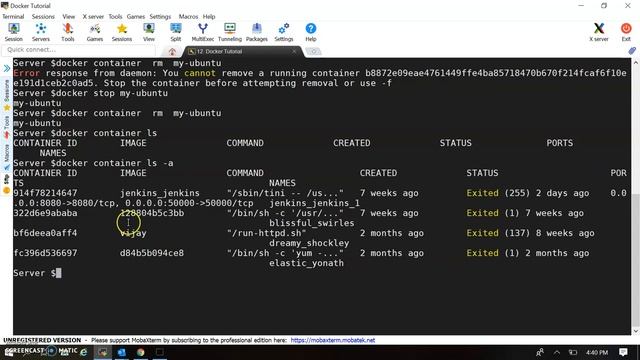This screenshot has height=360, width=640.
Task: Follow the mobaxterm.mobatek.net link
Action: coord(333,340)
